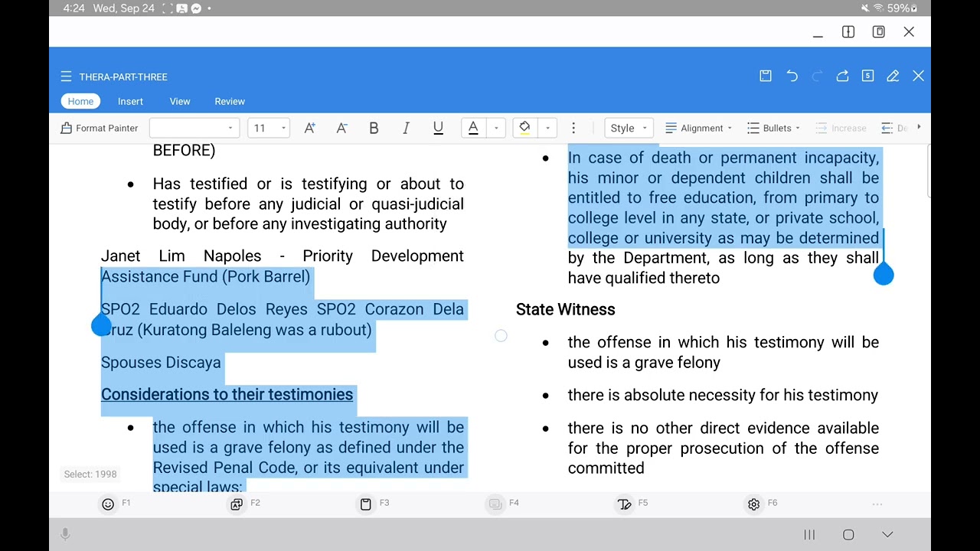
Task: Open the Alignment dropdown
Action: [698, 128]
